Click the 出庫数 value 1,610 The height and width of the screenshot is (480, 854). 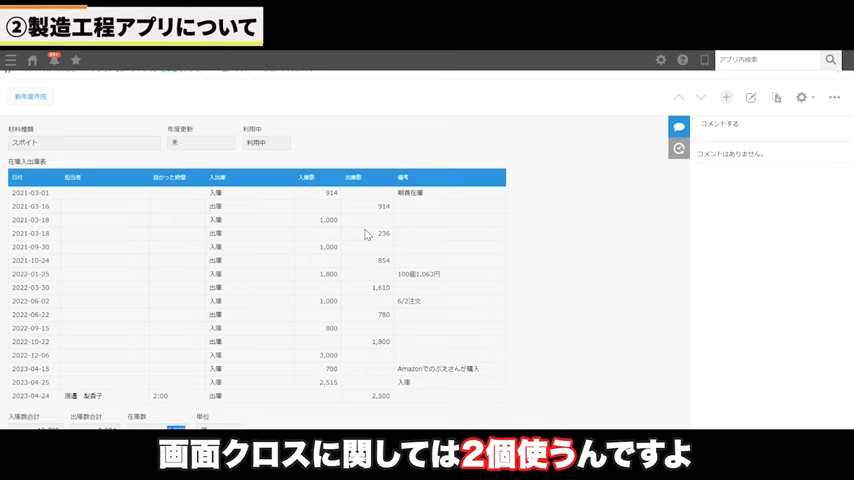(x=381, y=288)
